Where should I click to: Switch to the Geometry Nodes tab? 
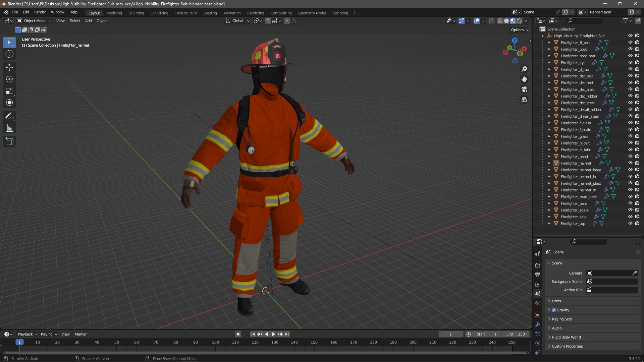tap(312, 13)
